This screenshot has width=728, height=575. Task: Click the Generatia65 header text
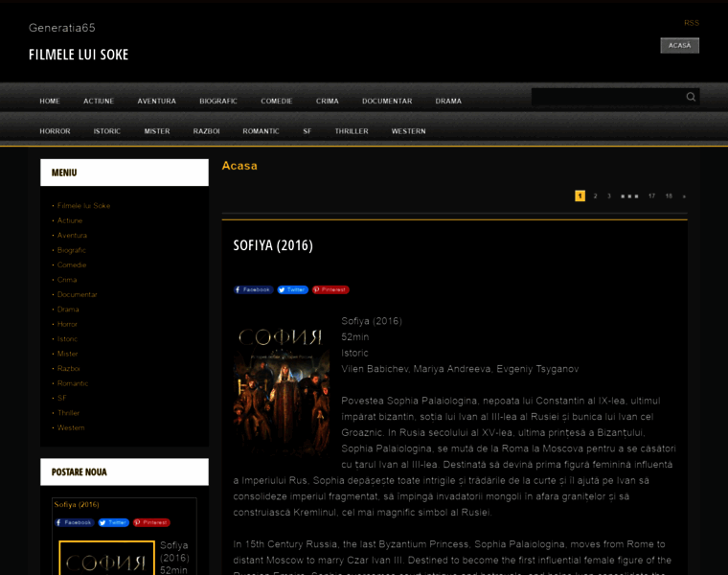coord(61,28)
